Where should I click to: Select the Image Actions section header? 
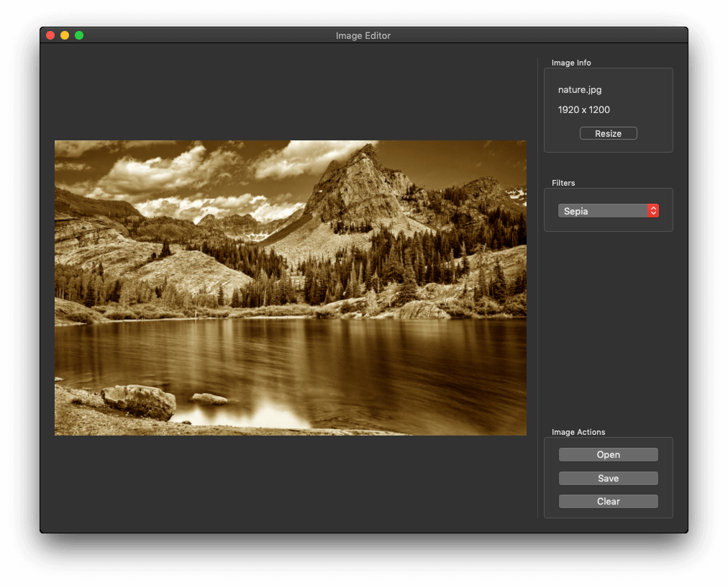(x=578, y=432)
